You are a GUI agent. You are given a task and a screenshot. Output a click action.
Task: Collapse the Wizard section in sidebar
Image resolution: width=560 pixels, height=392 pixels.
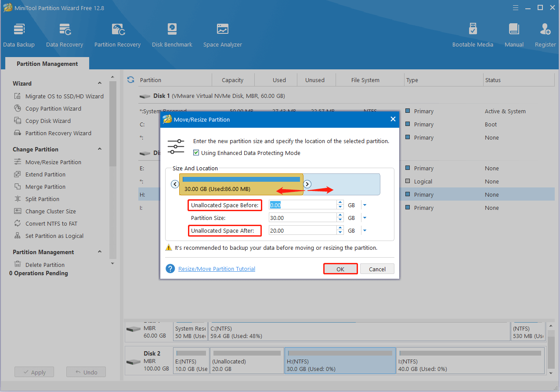100,83
